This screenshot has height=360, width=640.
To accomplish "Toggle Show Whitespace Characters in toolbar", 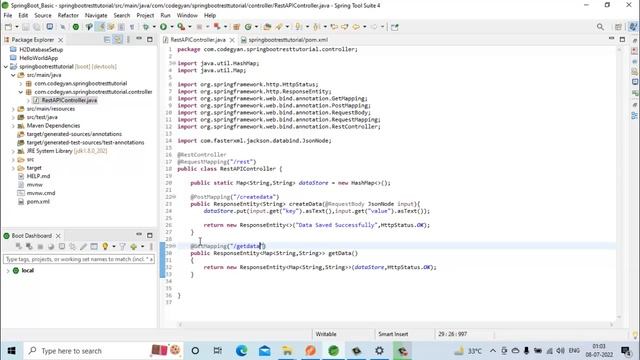I will (x=132, y=27).
